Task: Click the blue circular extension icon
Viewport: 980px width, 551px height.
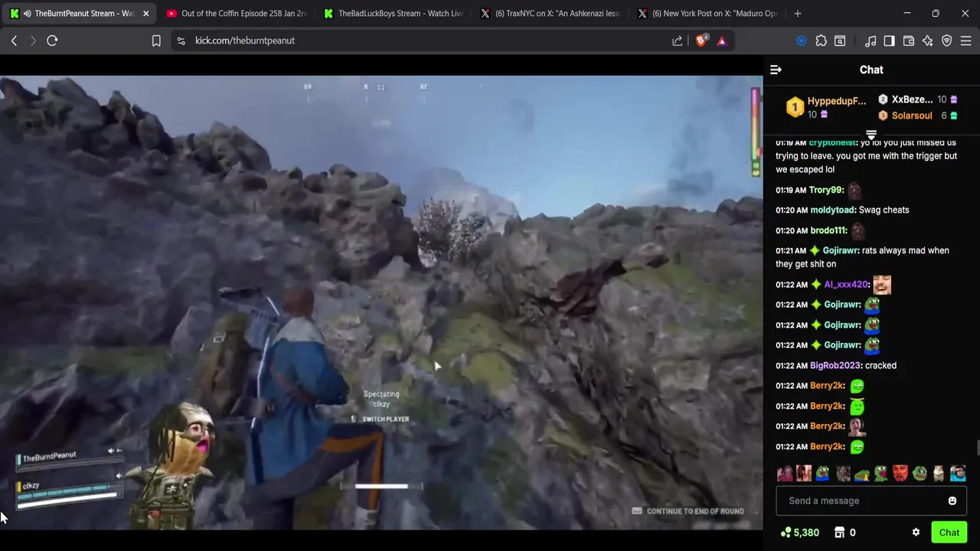Action: coord(802,41)
